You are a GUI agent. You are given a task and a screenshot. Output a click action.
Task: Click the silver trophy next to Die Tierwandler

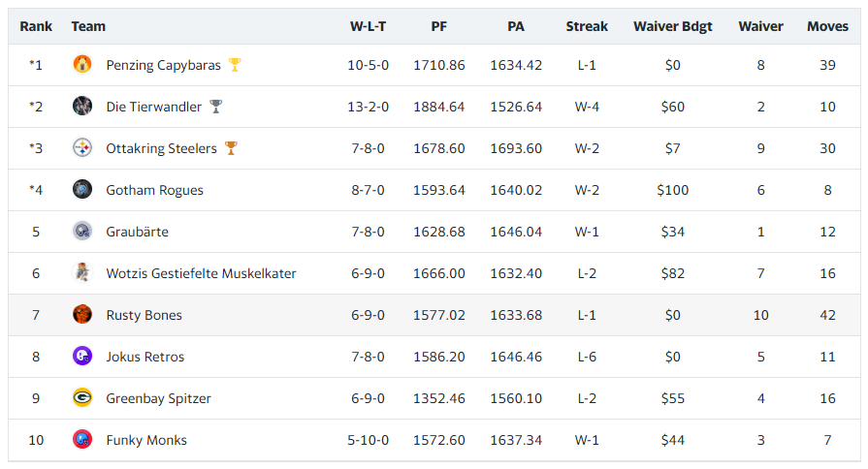[x=216, y=107]
